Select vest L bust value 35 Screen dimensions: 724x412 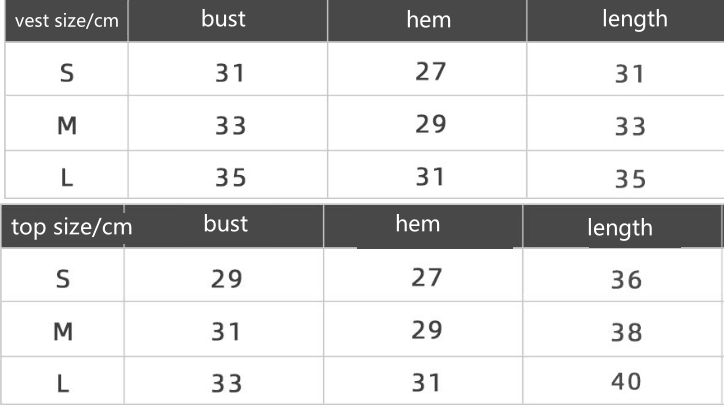tap(230, 178)
